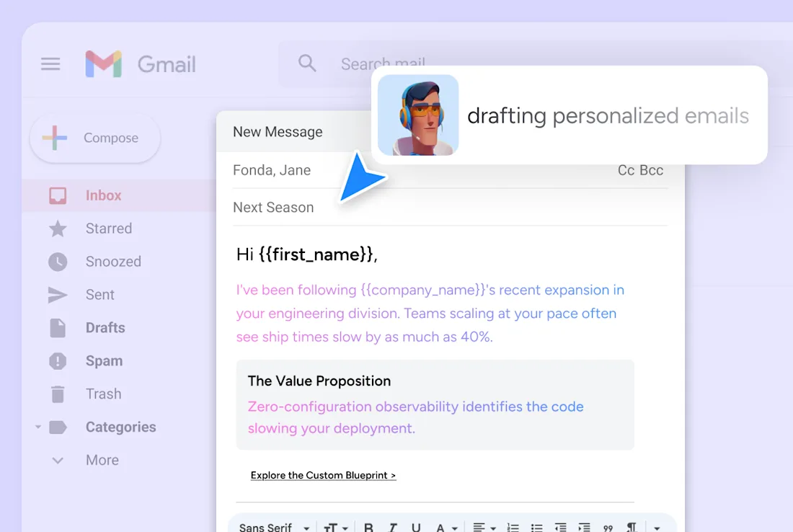Image resolution: width=793 pixels, height=532 pixels.
Task: Open the Explore the Custom Blueprint link
Action: pos(323,475)
